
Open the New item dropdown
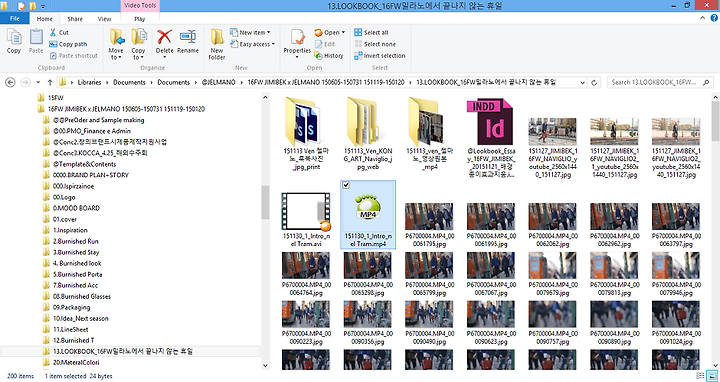250,33
